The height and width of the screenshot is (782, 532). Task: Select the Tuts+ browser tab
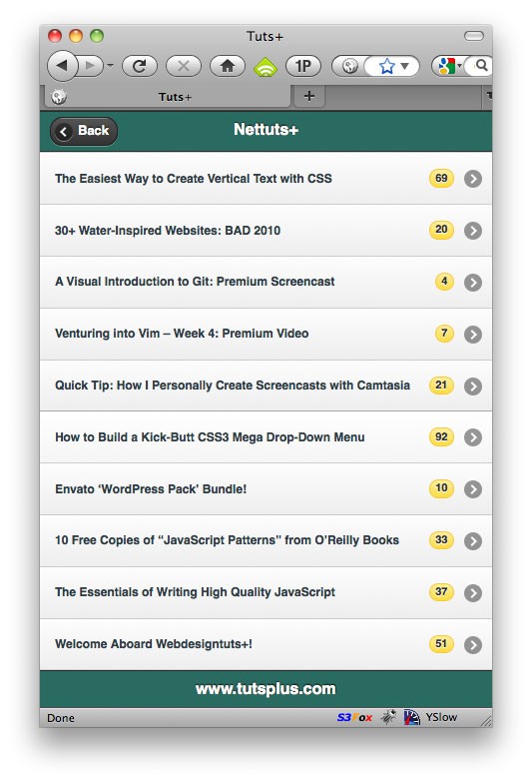tap(168, 96)
